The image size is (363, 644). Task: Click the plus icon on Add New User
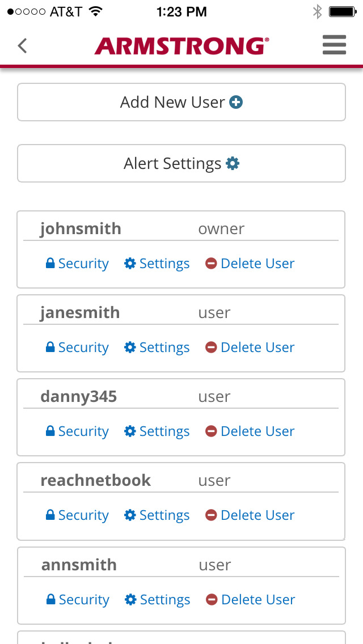click(x=236, y=103)
